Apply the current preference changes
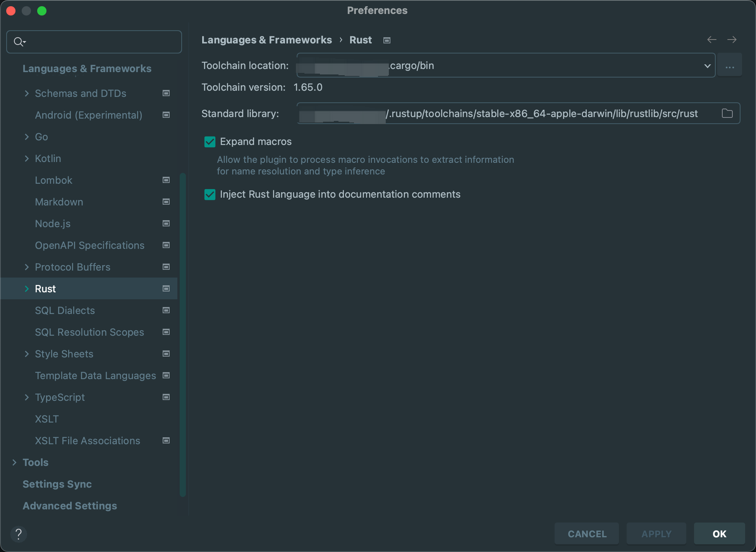Image resolution: width=756 pixels, height=552 pixels. click(x=656, y=533)
